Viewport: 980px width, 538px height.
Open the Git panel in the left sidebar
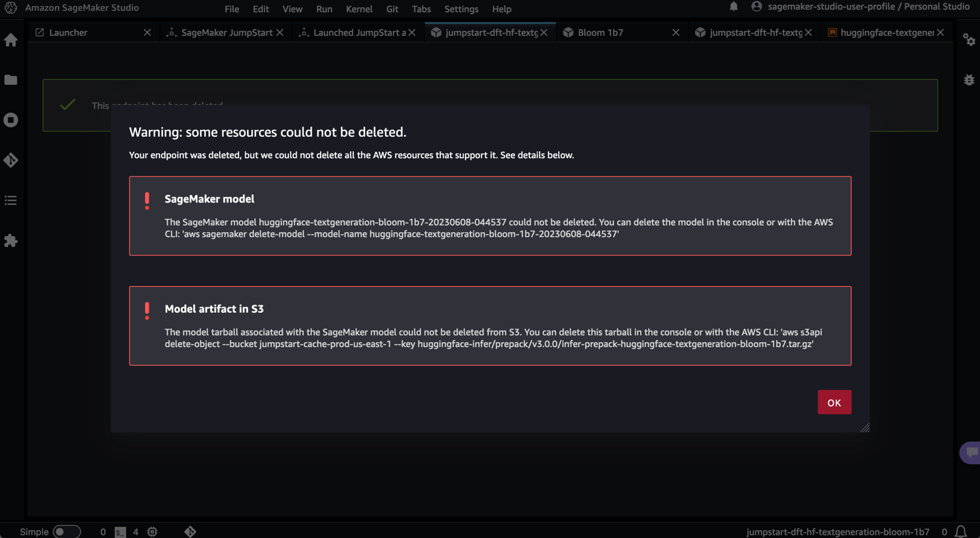tap(11, 160)
